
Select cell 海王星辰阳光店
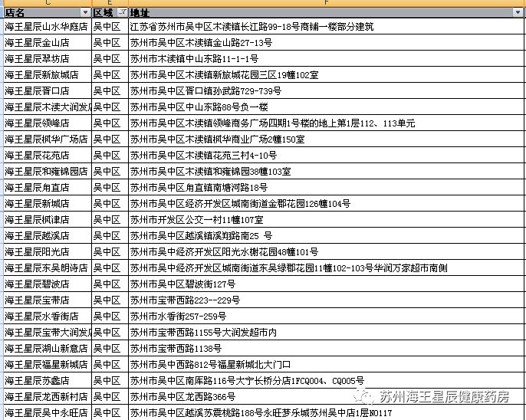pyautogui.click(x=48, y=251)
